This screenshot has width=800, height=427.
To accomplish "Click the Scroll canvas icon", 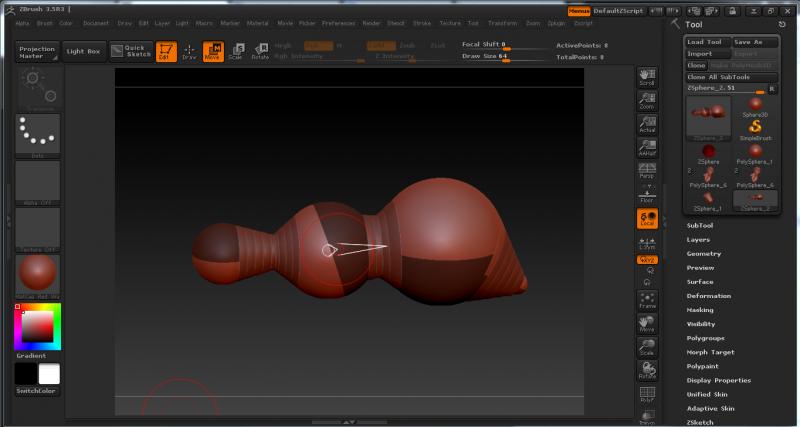I will [x=647, y=77].
